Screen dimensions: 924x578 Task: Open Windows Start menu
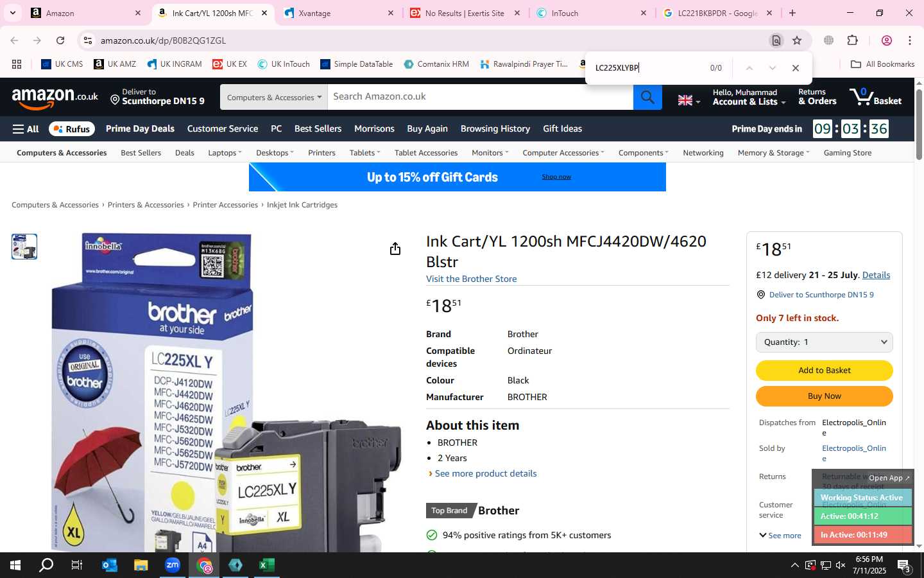tap(15, 565)
